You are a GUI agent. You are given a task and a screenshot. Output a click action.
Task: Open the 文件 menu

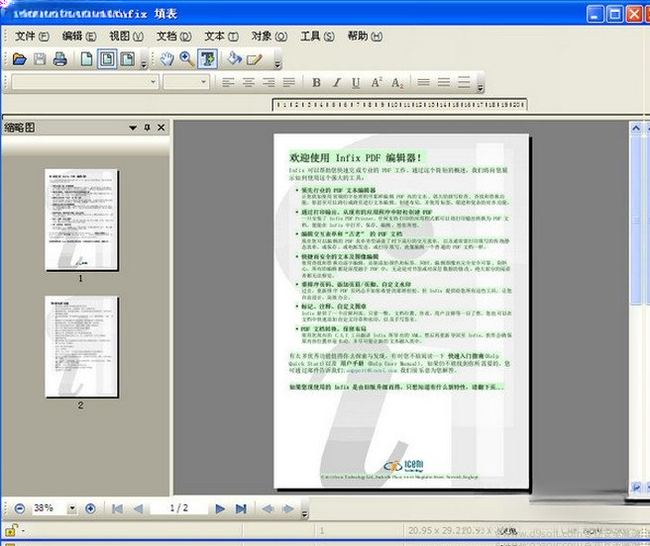pyautogui.click(x=32, y=36)
